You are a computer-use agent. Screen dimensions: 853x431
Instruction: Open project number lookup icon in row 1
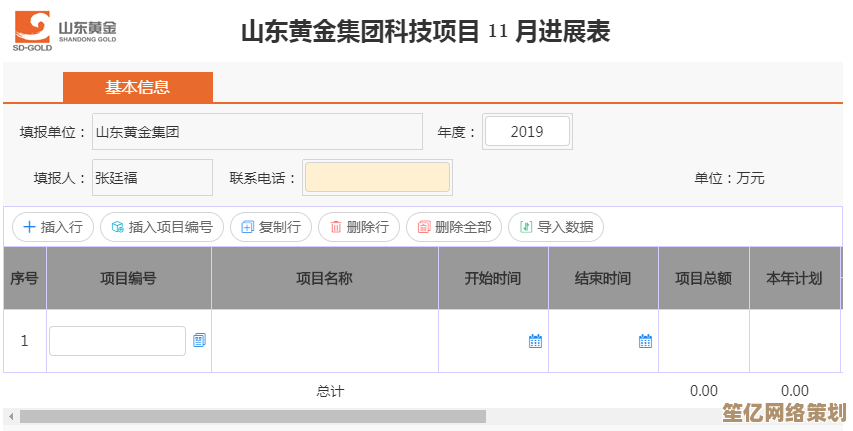200,341
